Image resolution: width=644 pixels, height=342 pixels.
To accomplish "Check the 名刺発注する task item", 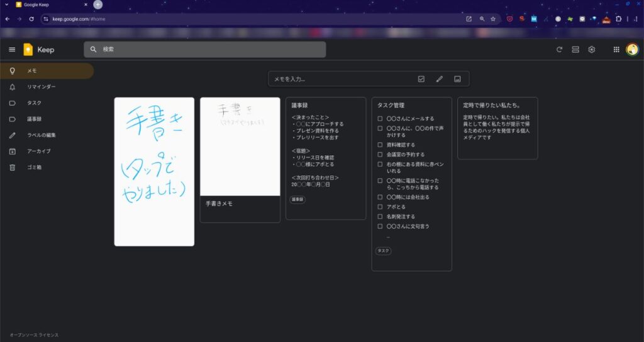I will click(x=380, y=216).
